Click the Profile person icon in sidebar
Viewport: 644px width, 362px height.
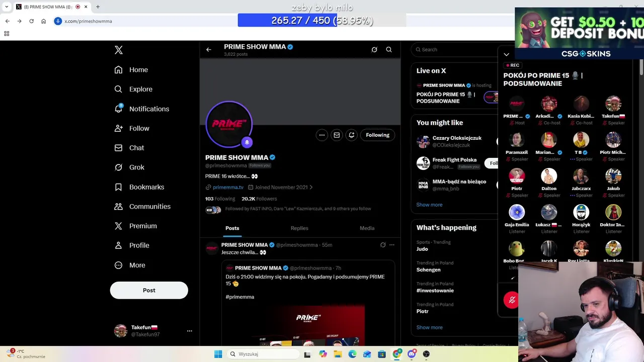[x=118, y=245]
